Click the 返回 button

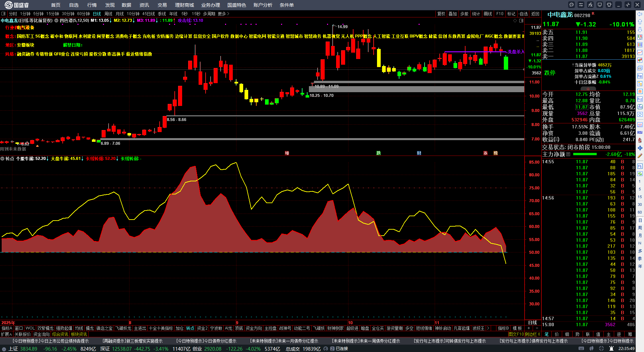tap(535, 14)
